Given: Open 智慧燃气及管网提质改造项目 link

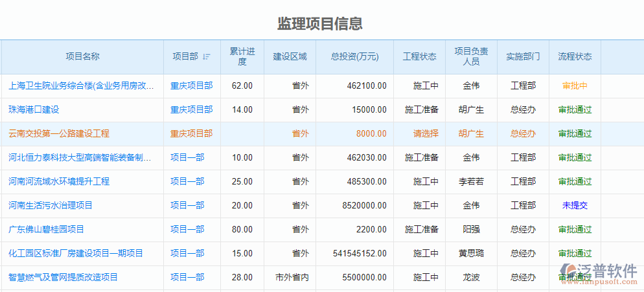Looking at the screenshot, I should (63, 277).
